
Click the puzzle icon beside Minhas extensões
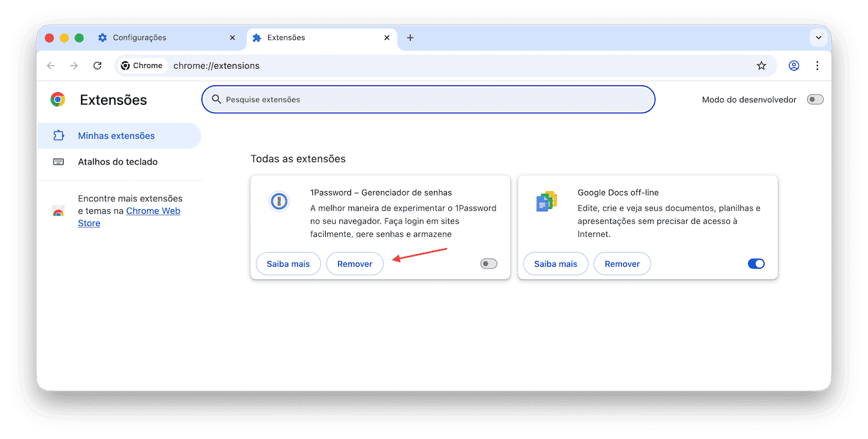[58, 136]
